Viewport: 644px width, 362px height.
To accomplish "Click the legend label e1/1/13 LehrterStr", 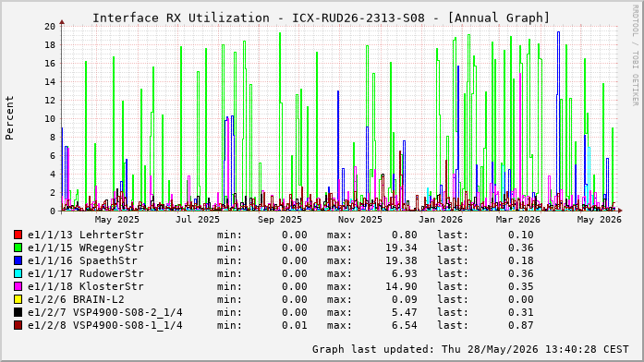I will (86, 235).
